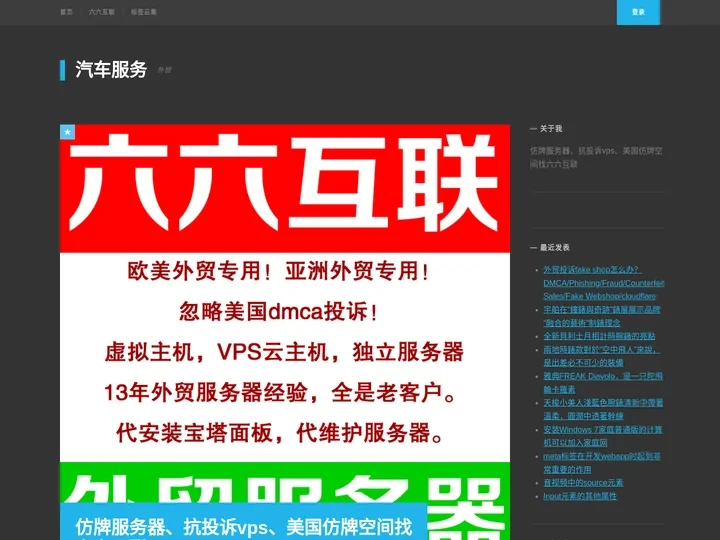This screenshot has height=540, width=720.
Task: Open post 兩地時錶款對於"空中飛人"來說
Action: 602,356
